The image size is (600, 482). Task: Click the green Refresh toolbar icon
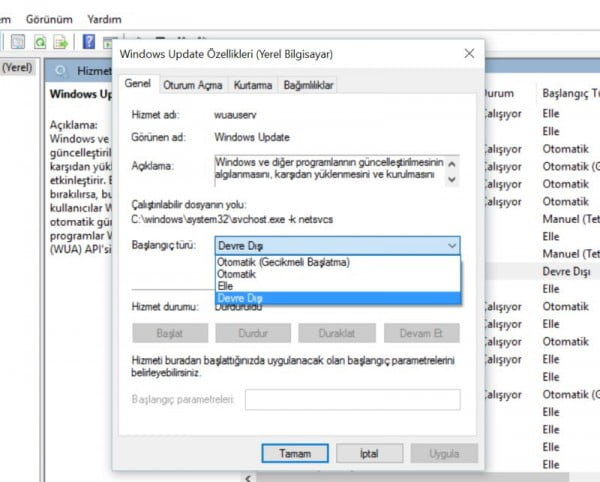pos(39,42)
